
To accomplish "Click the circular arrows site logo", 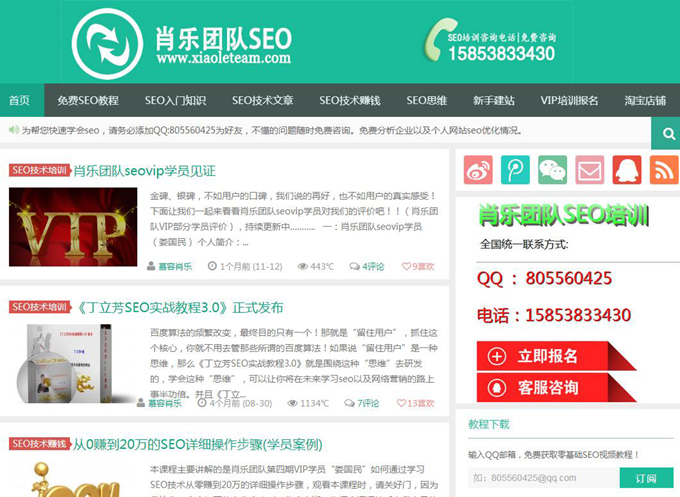I will click(107, 44).
